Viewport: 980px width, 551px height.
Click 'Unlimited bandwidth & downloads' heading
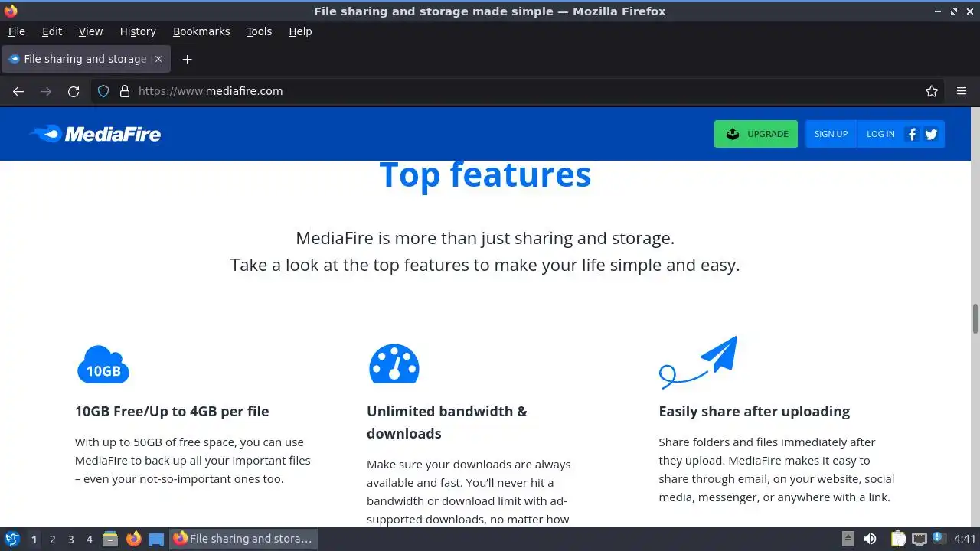point(447,422)
